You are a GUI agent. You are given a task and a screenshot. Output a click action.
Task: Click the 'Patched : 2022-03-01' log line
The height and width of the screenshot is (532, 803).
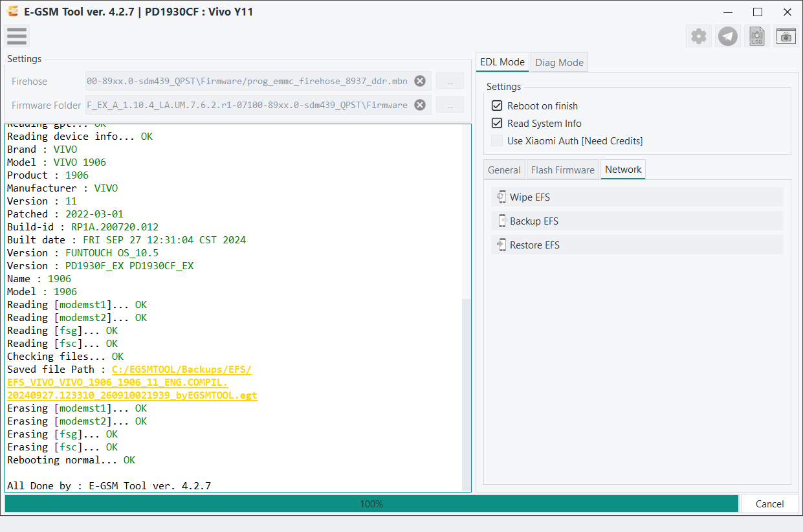point(65,214)
